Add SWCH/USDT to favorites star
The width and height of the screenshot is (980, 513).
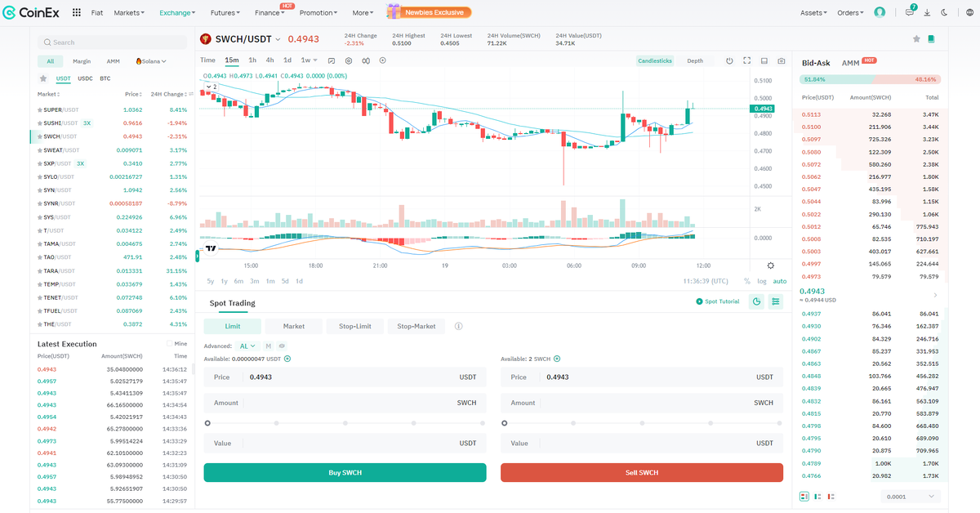pos(916,39)
